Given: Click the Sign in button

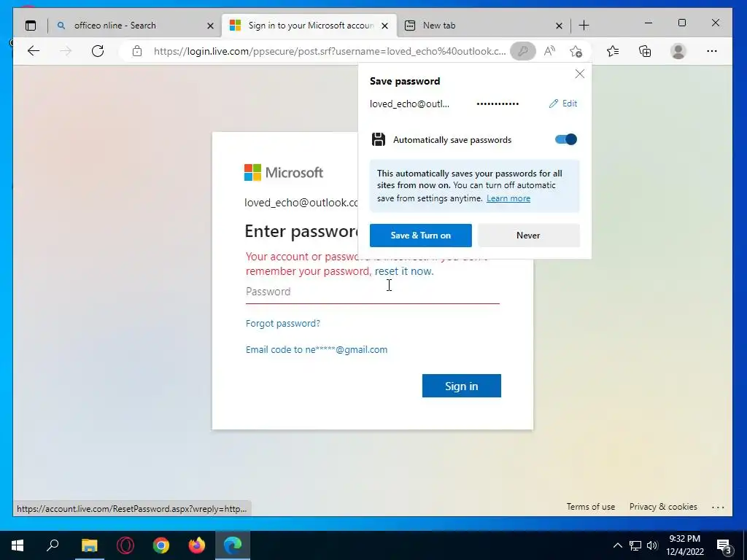Looking at the screenshot, I should point(462,386).
